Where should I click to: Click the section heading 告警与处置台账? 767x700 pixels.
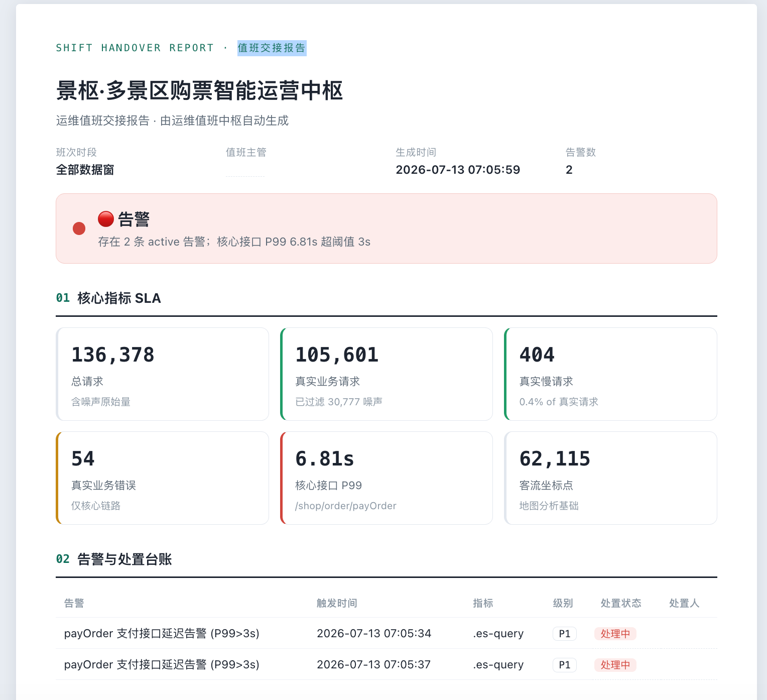pos(124,559)
